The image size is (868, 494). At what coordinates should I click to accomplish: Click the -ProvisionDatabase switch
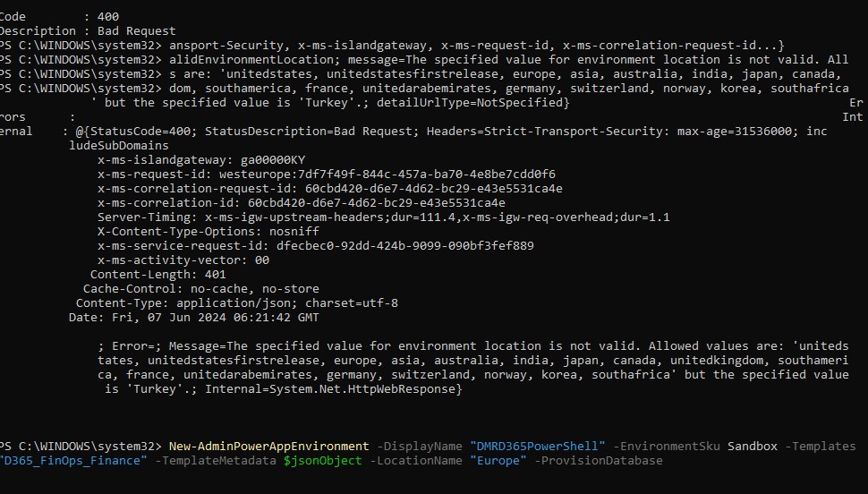(599, 461)
